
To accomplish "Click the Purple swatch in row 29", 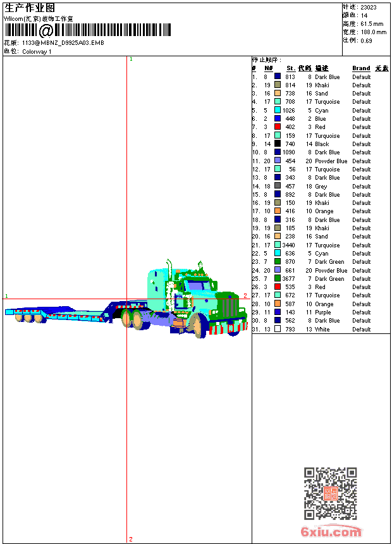I will coord(278,312).
